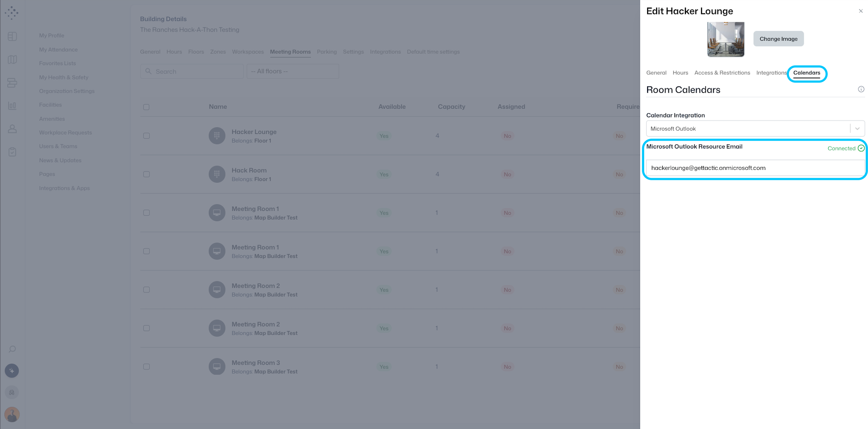
Task: Click the Microsoft Outlook Resource Email field
Action: pos(755,168)
